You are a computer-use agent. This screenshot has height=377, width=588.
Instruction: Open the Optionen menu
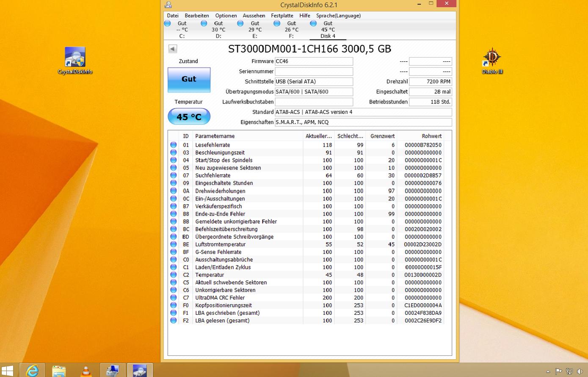[226, 16]
